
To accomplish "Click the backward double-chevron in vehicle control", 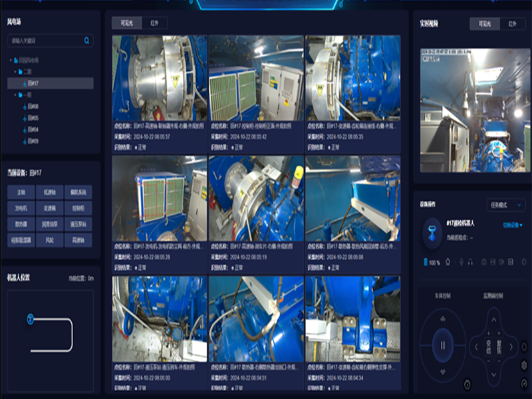I will [443, 372].
